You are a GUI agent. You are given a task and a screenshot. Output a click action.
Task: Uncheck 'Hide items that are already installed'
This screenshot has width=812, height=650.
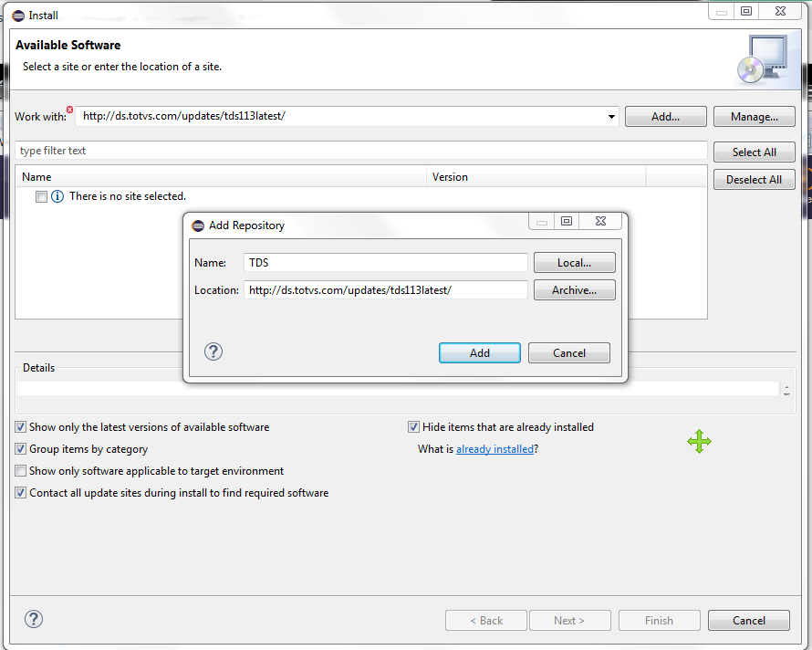click(413, 426)
